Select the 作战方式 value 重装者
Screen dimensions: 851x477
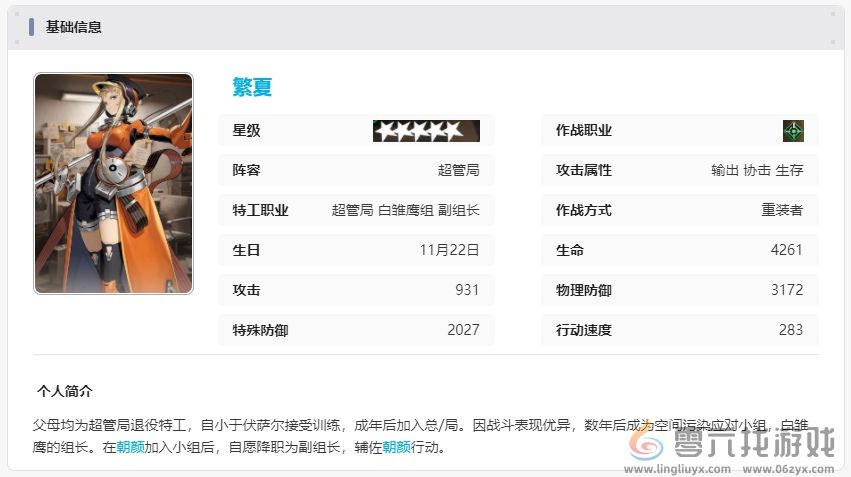(781, 210)
